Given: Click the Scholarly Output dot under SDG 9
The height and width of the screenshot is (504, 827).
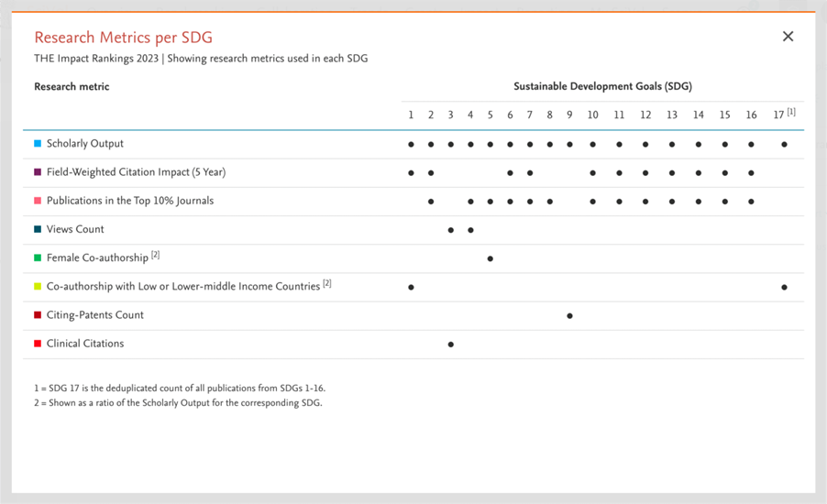Looking at the screenshot, I should click(x=569, y=145).
